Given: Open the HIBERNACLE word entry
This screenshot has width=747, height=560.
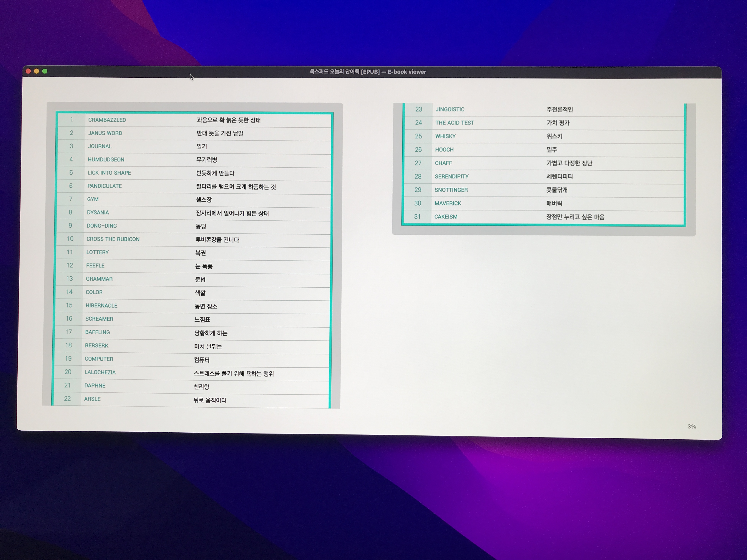Looking at the screenshot, I should tap(101, 306).
